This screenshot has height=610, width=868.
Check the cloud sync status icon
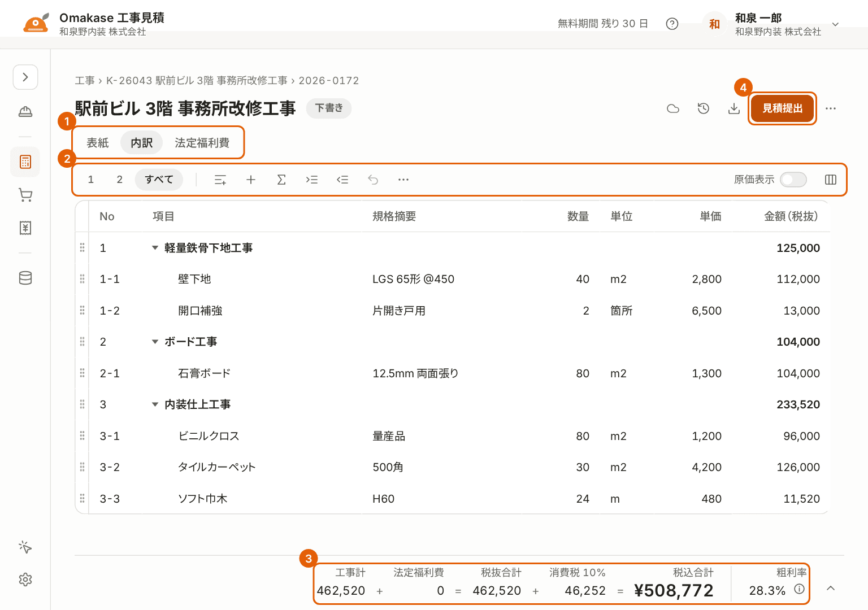(673, 108)
